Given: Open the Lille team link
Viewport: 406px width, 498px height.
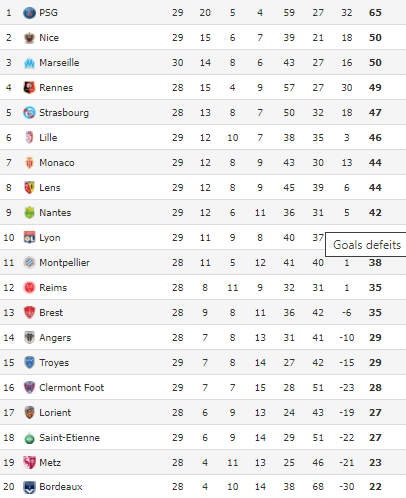Looking at the screenshot, I should pyautogui.click(x=48, y=138).
